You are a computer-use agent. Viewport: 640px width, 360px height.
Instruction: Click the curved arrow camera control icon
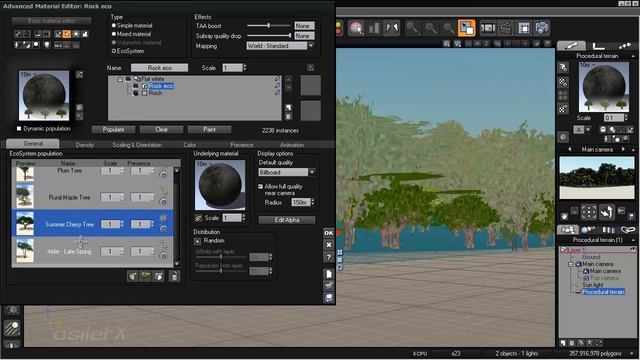(x=607, y=212)
